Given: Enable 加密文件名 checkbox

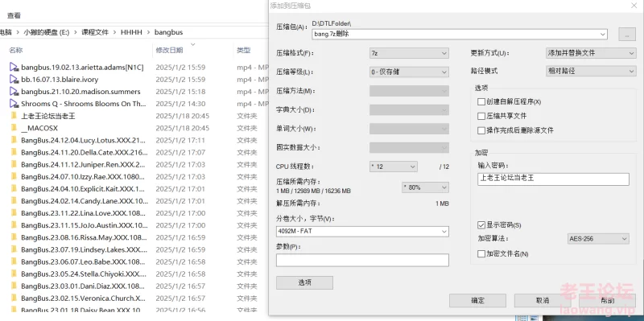Looking at the screenshot, I should click(481, 254).
